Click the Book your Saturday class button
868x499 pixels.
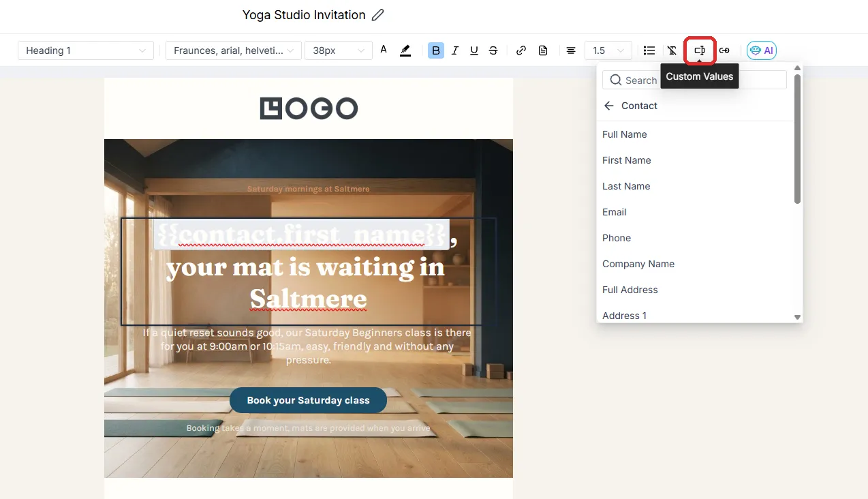point(308,400)
